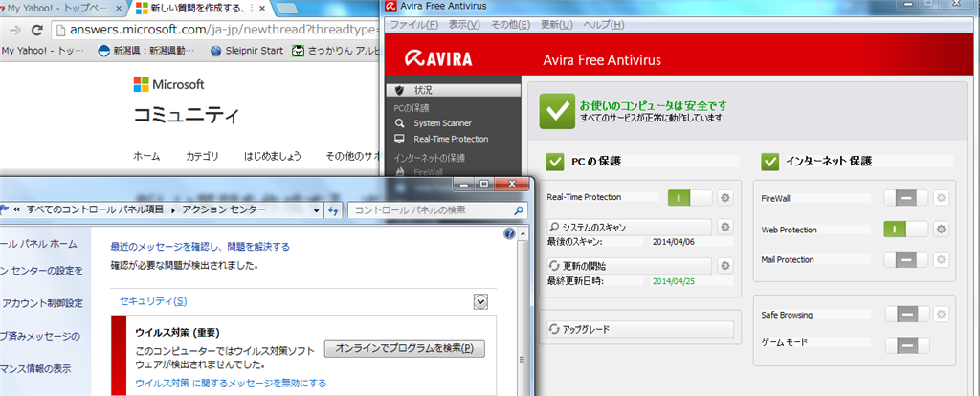Screen dimensions: 980x396
Task: Switch to 新しい質問を作成する Chrome tab
Action: pyautogui.click(x=200, y=9)
